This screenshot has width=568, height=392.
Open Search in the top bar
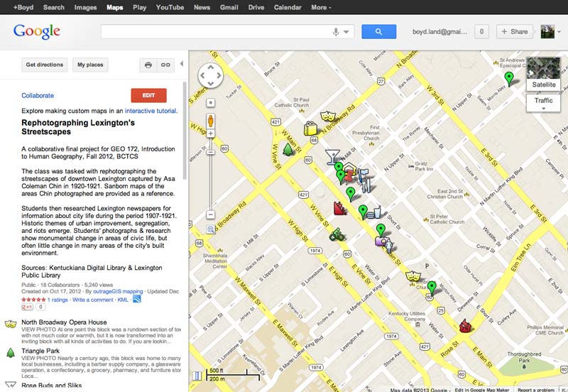(54, 7)
